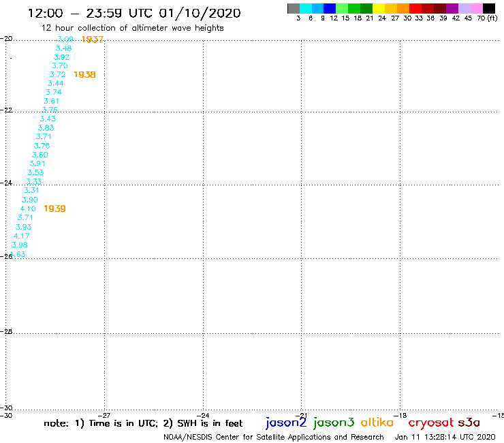Click the altika legend label

(x=377, y=422)
